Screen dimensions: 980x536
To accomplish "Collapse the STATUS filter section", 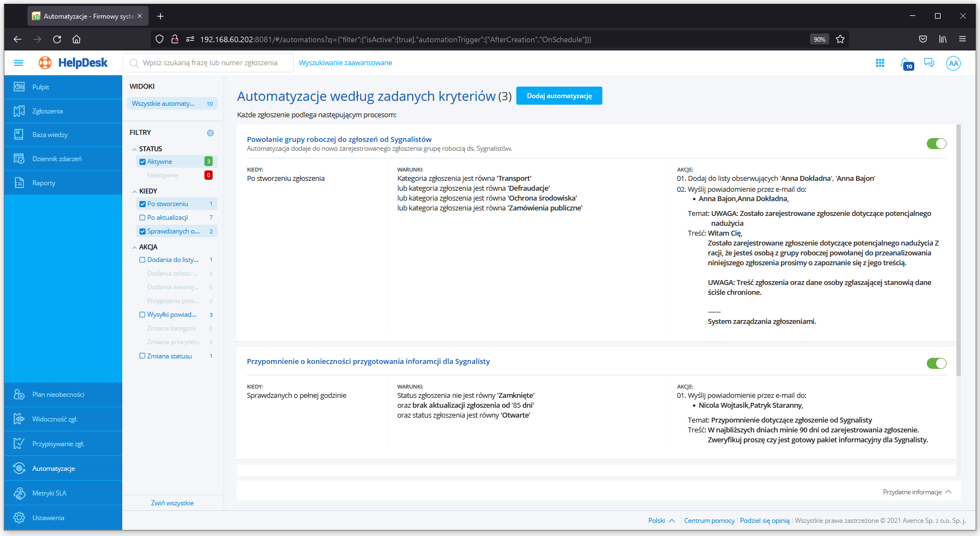I will coord(135,149).
